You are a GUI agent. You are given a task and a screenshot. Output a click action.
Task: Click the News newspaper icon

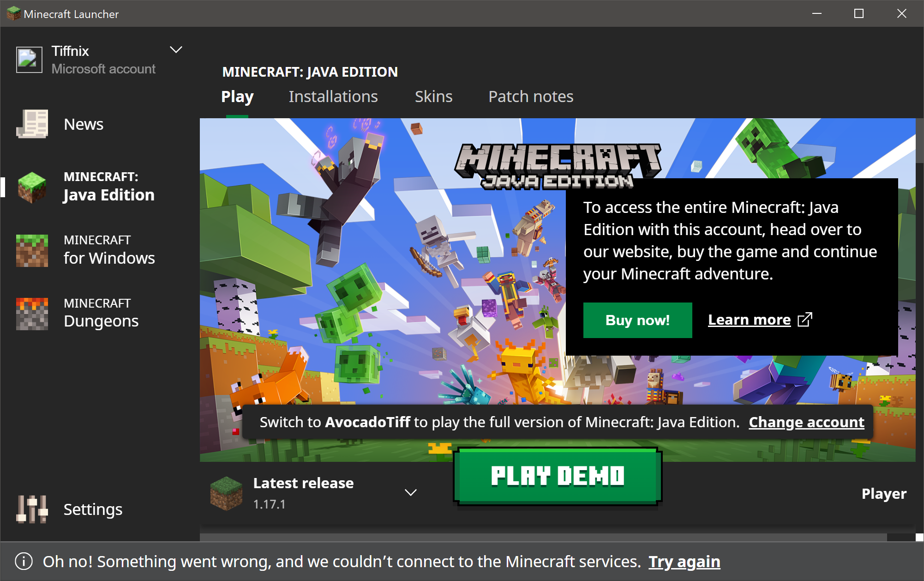click(x=32, y=124)
